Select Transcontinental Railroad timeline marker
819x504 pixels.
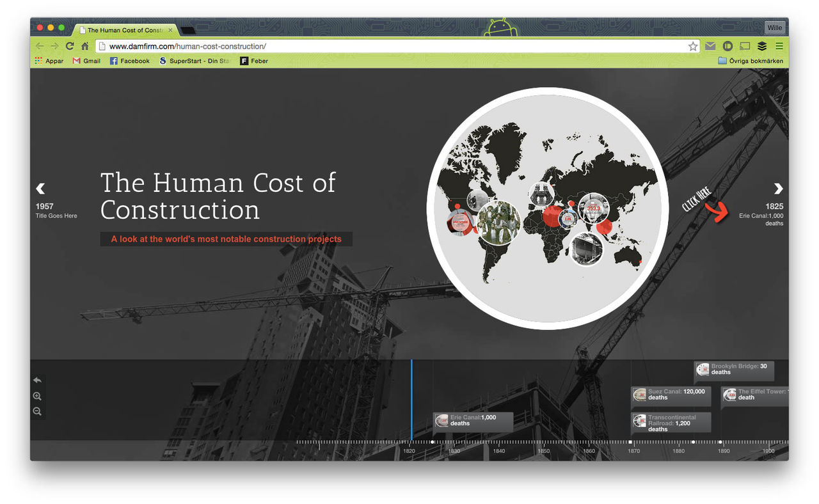tap(671, 423)
